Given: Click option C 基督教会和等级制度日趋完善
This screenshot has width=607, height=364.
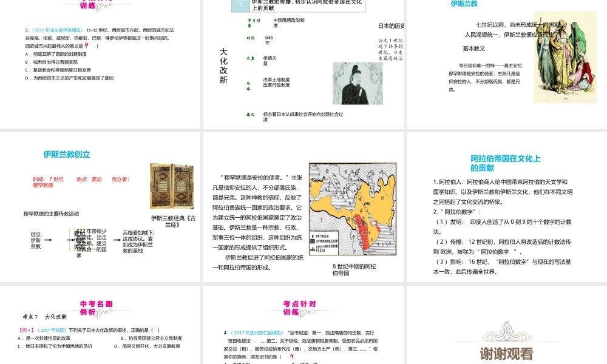Looking at the screenshot, I should pyautogui.click(x=58, y=70).
